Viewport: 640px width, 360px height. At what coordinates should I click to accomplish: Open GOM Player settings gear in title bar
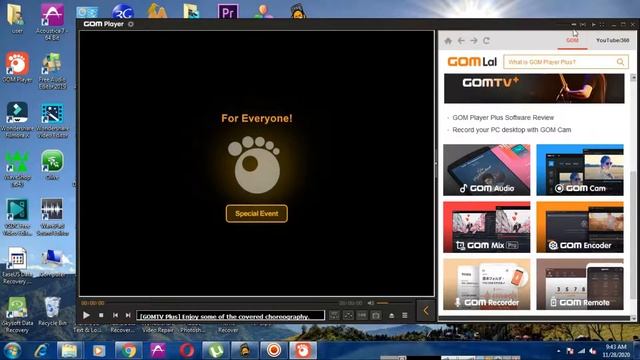point(131,24)
